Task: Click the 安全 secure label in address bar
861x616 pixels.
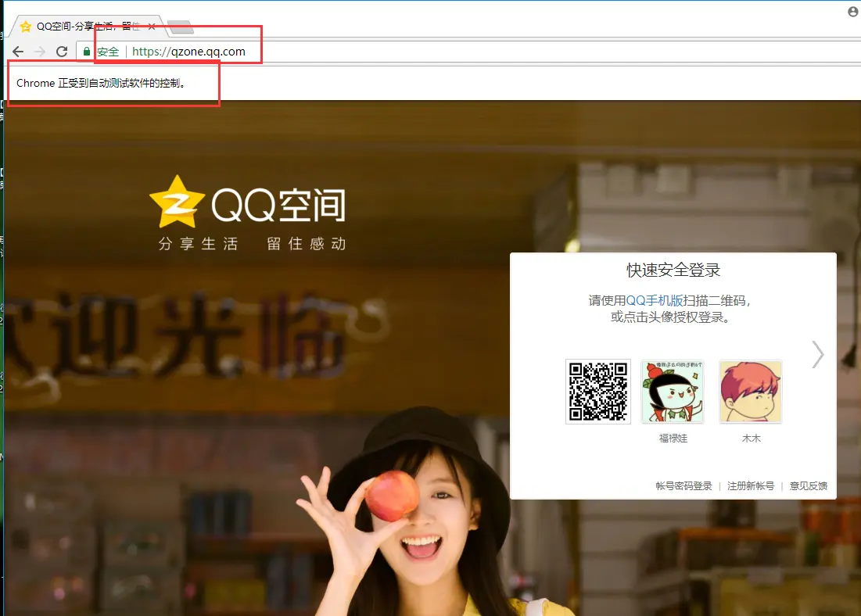Action: (108, 52)
